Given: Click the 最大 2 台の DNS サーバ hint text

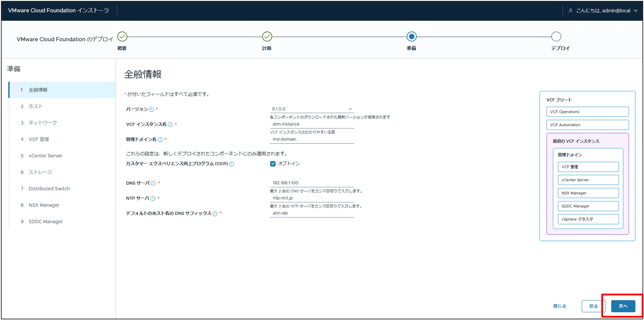Looking at the screenshot, I should 316,191.
